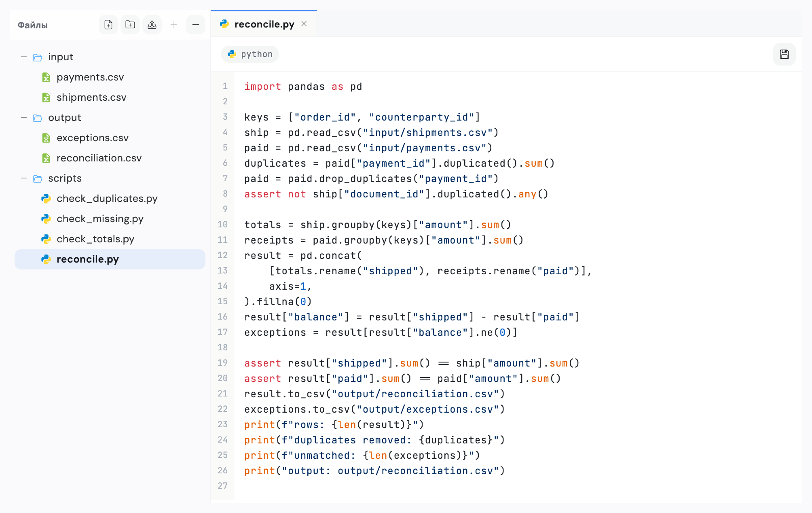Click the python language badge
The image size is (812, 513).
pos(250,54)
